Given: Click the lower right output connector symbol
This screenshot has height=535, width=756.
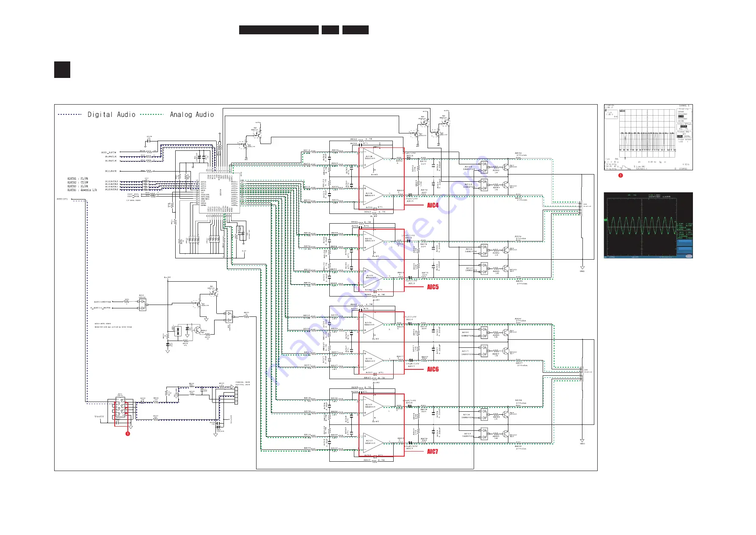Looking at the screenshot, I should tap(581, 374).
